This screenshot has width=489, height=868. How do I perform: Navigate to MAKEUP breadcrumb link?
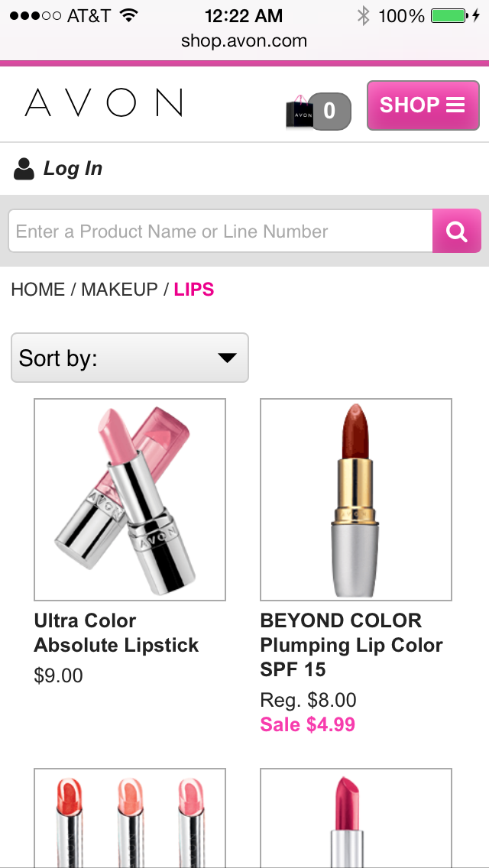(x=119, y=290)
